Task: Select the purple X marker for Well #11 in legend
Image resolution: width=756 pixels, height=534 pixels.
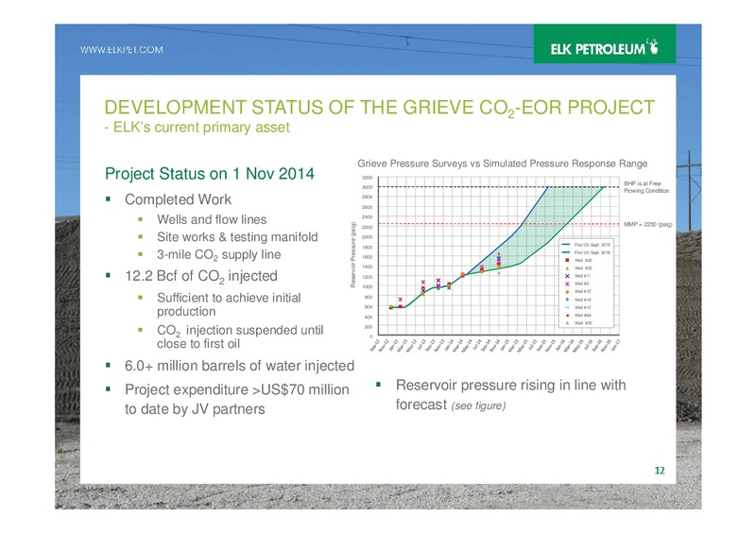Action: point(567,276)
